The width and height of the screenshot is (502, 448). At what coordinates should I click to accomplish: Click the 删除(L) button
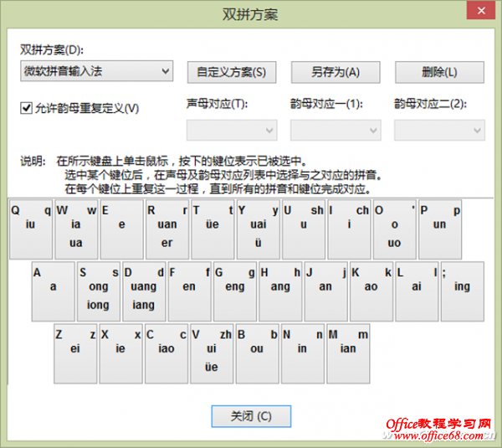tap(439, 72)
